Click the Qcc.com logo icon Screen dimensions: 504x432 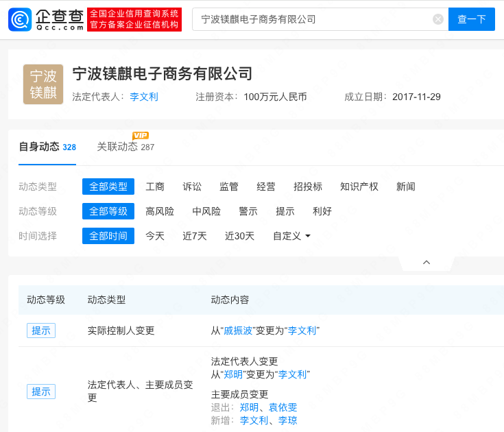click(20, 20)
